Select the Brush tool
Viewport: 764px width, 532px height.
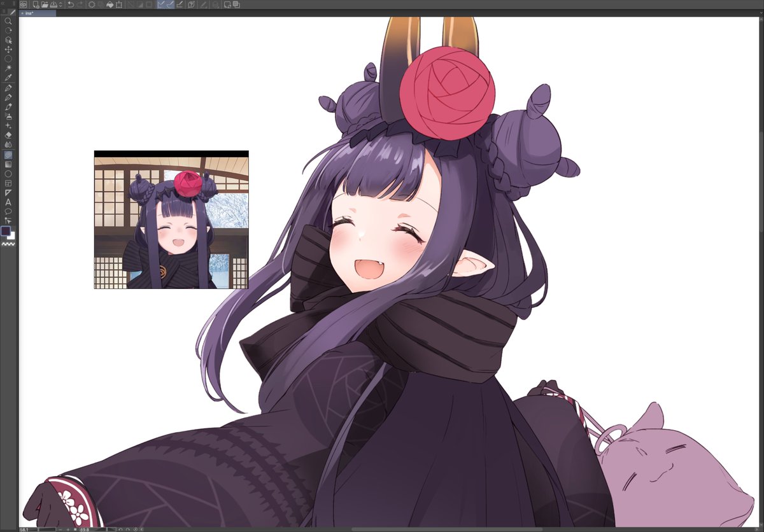8,107
